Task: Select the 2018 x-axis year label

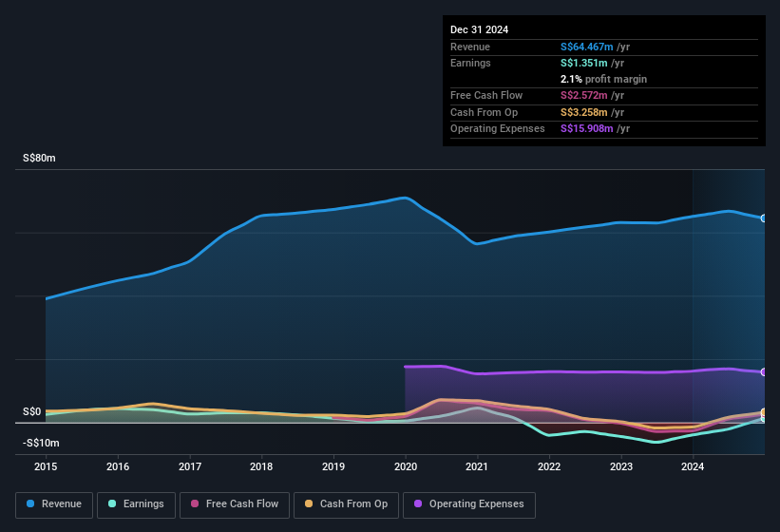Action: [x=261, y=466]
